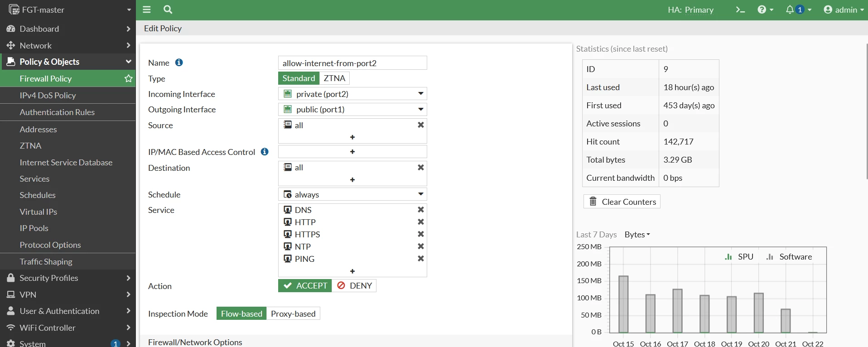The height and width of the screenshot is (347, 868).
Task: Toggle SPU legend in chart
Action: [x=739, y=257]
